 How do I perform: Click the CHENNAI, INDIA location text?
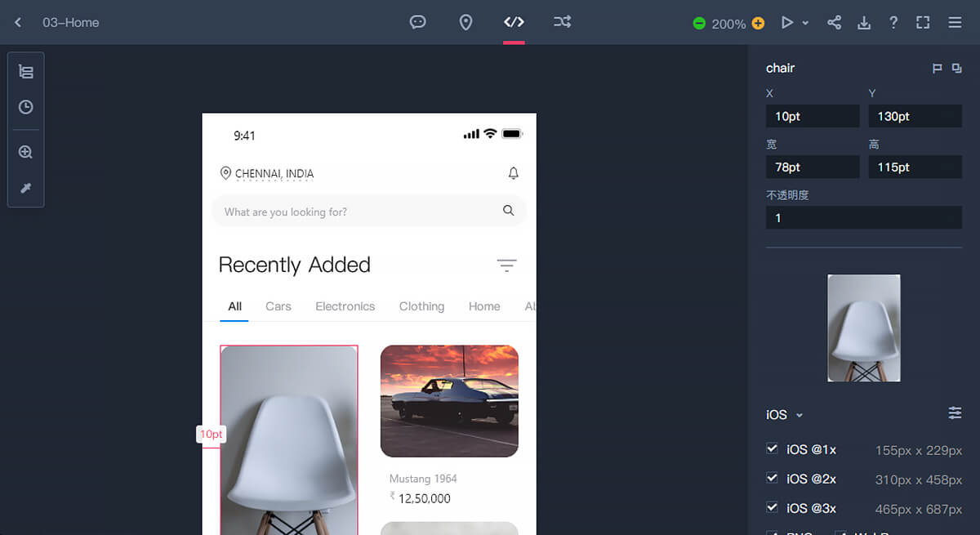pyautogui.click(x=274, y=174)
